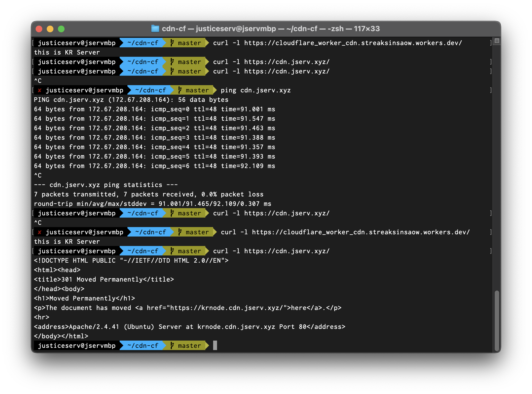Select the green zoom traffic light button
The height and width of the screenshot is (394, 532).
pos(62,28)
